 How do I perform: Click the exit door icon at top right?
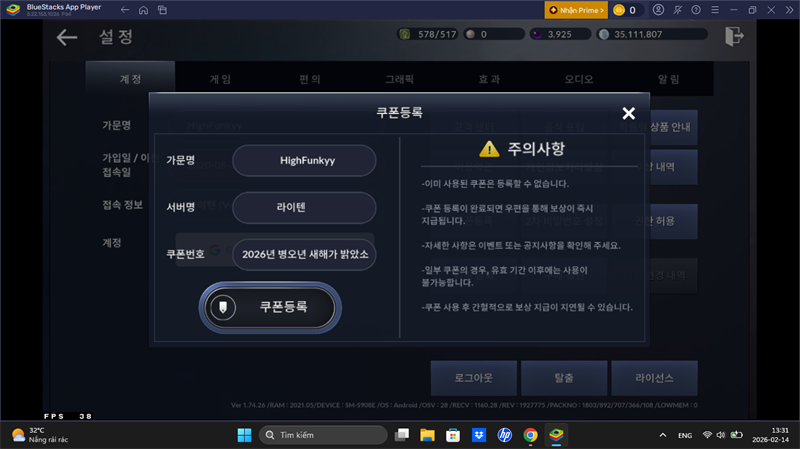click(735, 37)
